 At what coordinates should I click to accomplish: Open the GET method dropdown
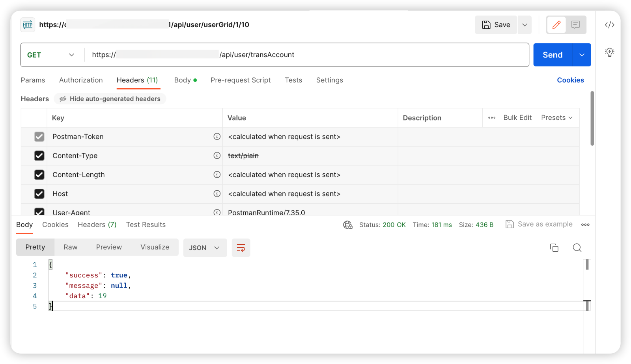coord(50,55)
